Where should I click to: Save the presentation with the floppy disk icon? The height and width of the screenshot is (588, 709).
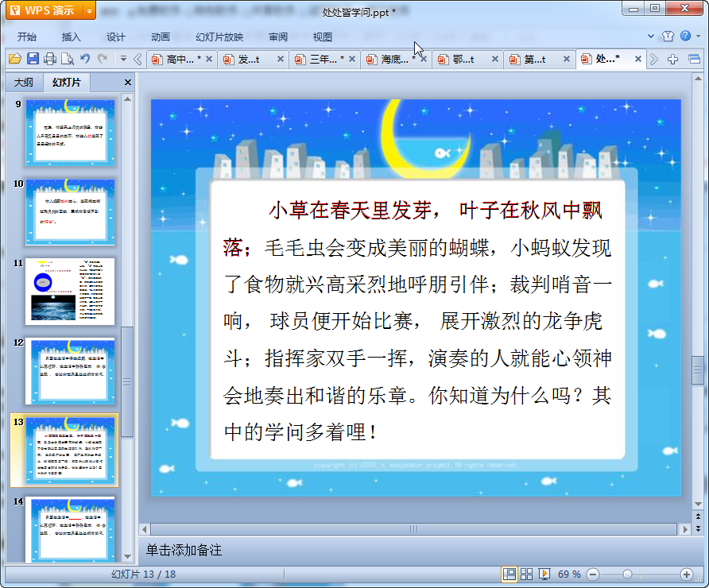(x=33, y=59)
